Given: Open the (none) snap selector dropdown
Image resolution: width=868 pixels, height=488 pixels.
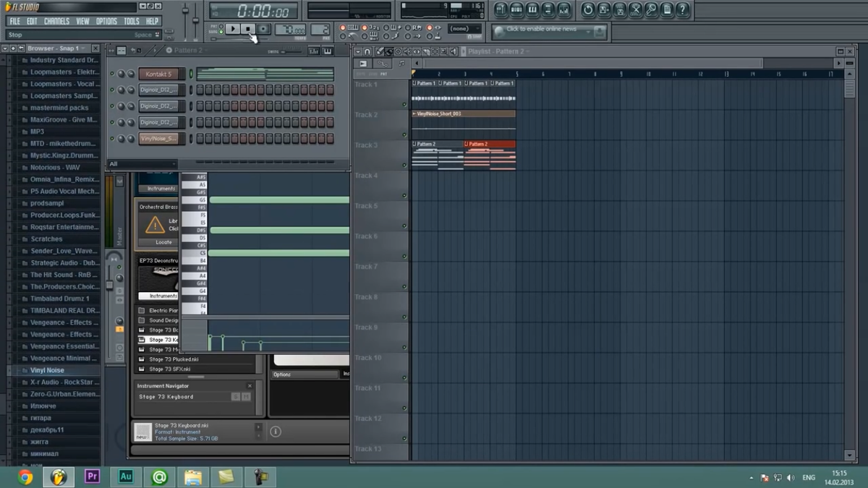Looking at the screenshot, I should (x=462, y=28).
